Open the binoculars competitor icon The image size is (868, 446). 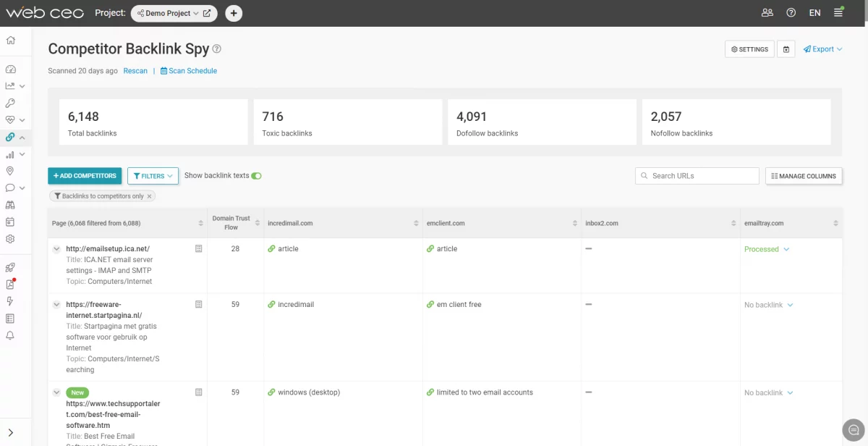(x=10, y=205)
